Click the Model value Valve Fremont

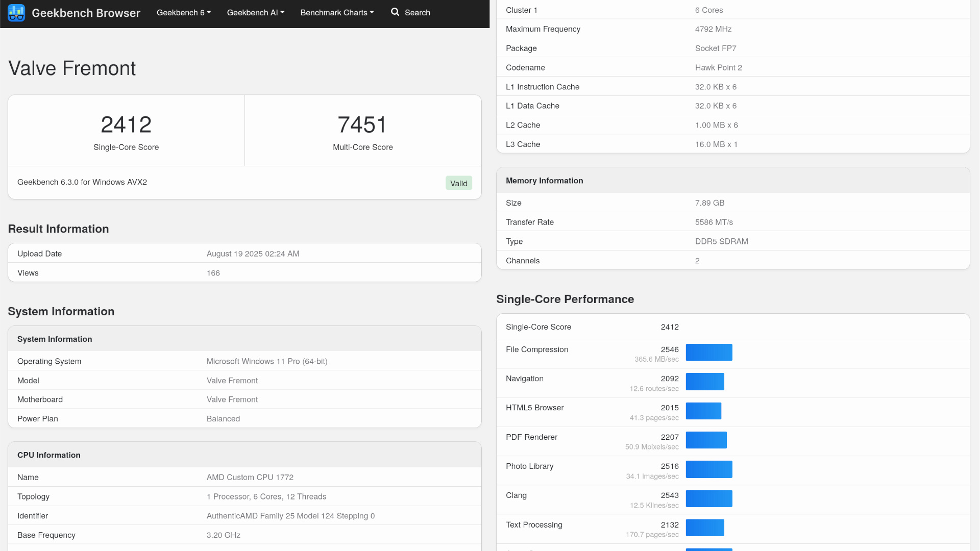(x=232, y=381)
